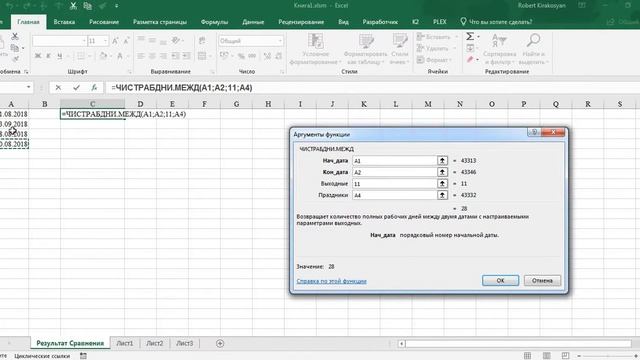
Task: Click the Кон_дата argument input field
Action: pos(395,172)
